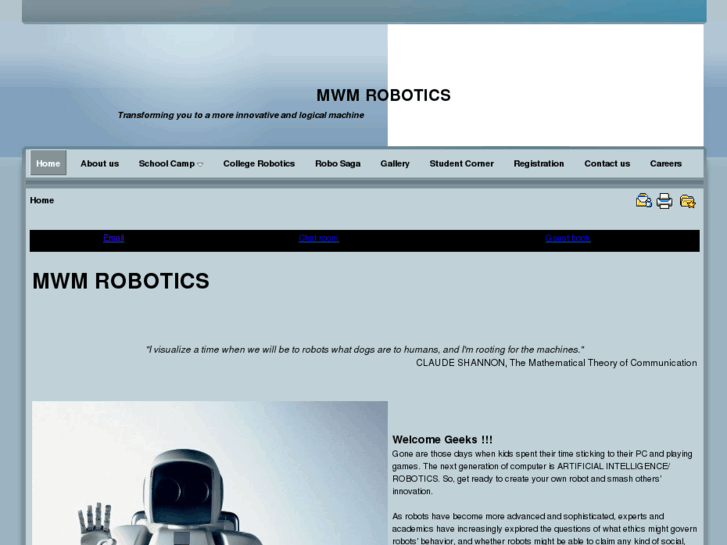View the Gallery page
Image resolution: width=727 pixels, height=545 pixels.
(x=395, y=163)
